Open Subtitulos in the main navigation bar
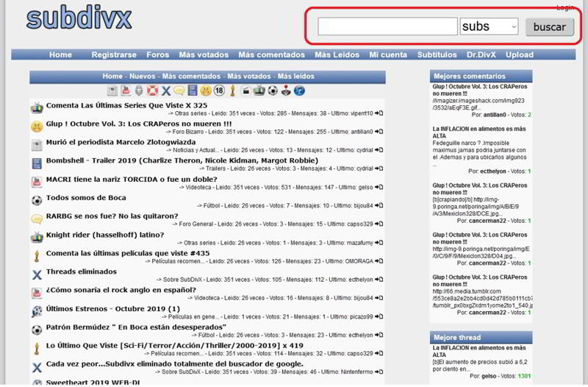Image resolution: width=588 pixels, height=387 pixels. pyautogui.click(x=437, y=54)
